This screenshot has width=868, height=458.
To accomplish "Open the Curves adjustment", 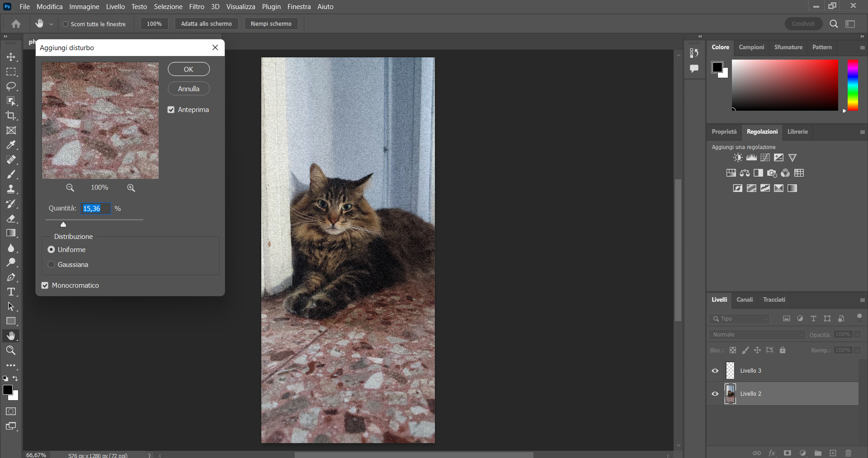I will [765, 157].
